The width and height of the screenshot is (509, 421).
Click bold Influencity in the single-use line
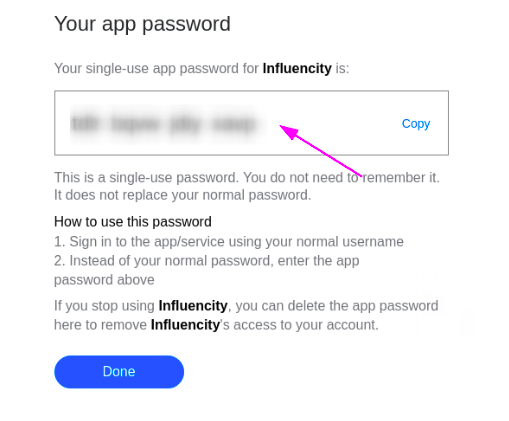point(297,68)
